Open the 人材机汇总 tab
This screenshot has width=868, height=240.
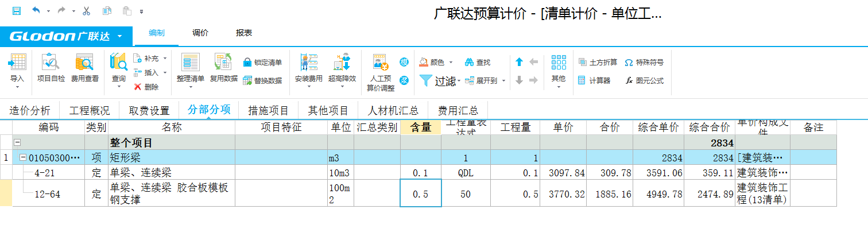pos(393,110)
